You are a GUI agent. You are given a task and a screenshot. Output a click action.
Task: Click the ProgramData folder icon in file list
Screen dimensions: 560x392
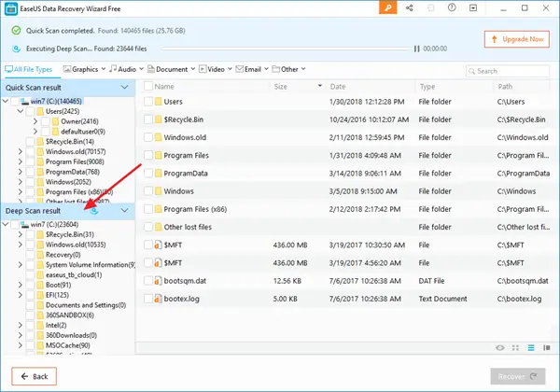(x=159, y=174)
